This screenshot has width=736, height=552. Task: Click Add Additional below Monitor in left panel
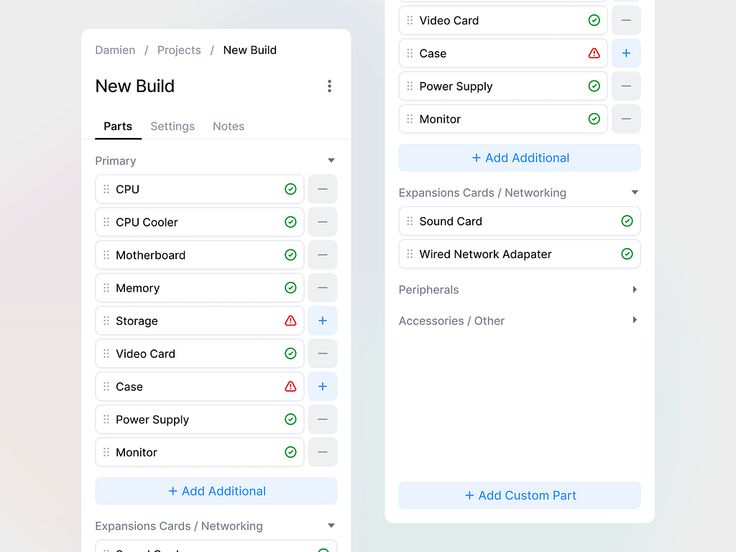[216, 491]
